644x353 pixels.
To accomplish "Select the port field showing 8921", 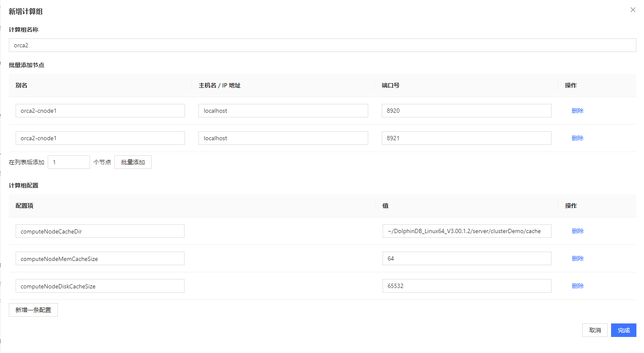I will (466, 138).
